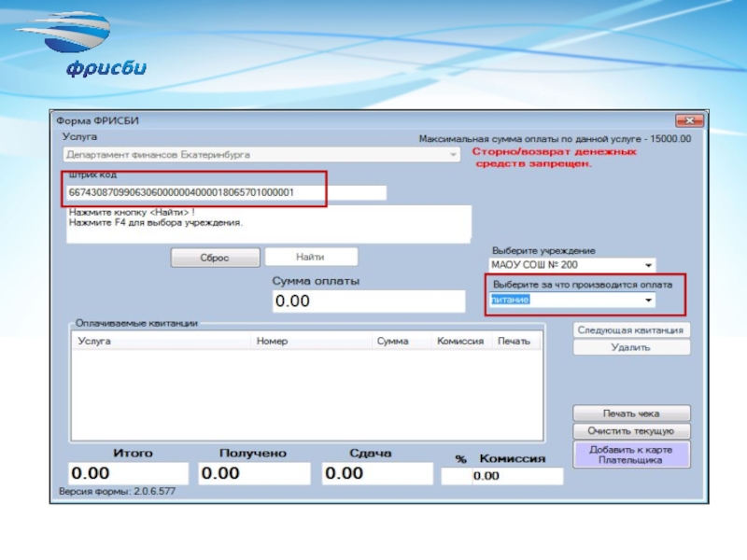
Task: Click the instructions text box with Нажмите кнопку
Action: tap(269, 224)
